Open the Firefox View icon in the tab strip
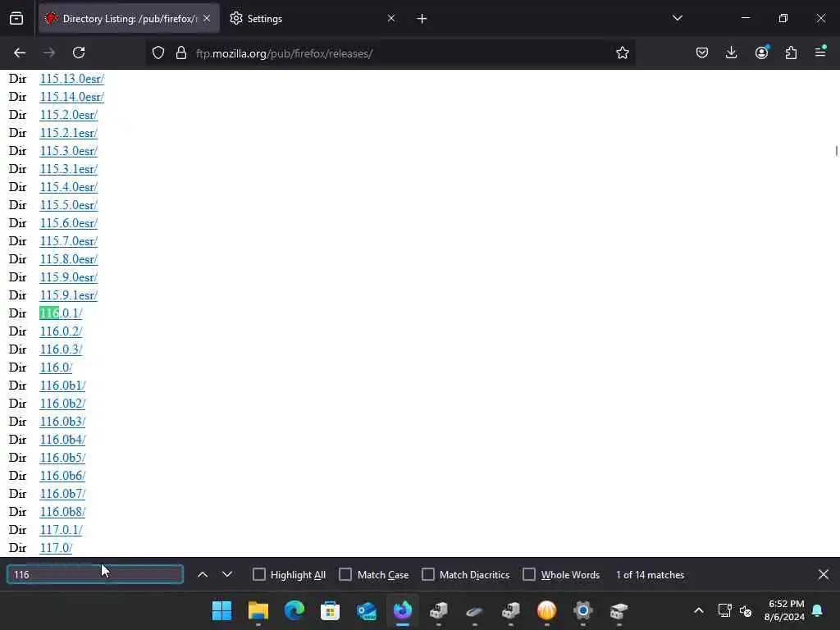 (16, 19)
